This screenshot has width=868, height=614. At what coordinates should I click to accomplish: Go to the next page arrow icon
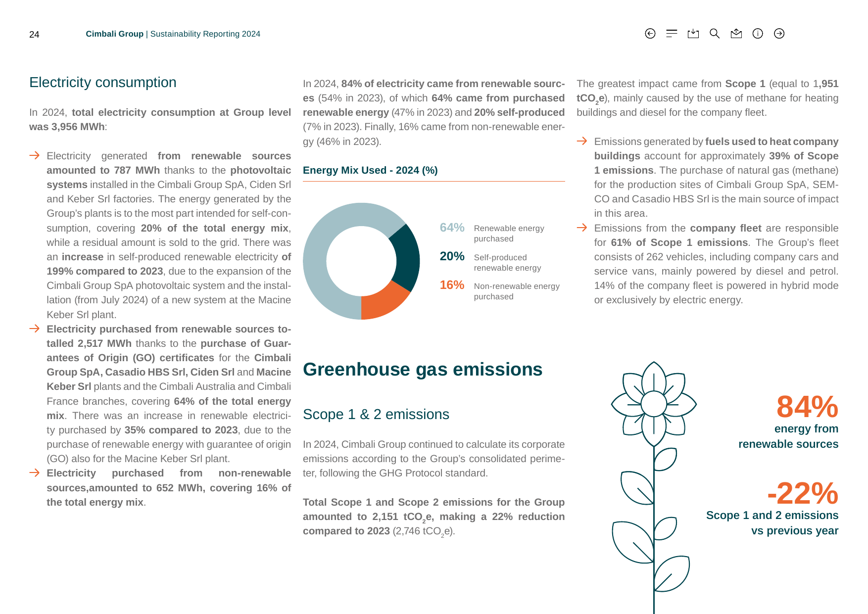[779, 34]
